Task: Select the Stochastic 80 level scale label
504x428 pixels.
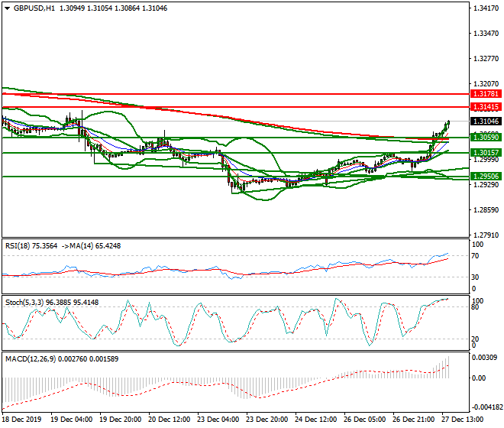Action: click(475, 307)
